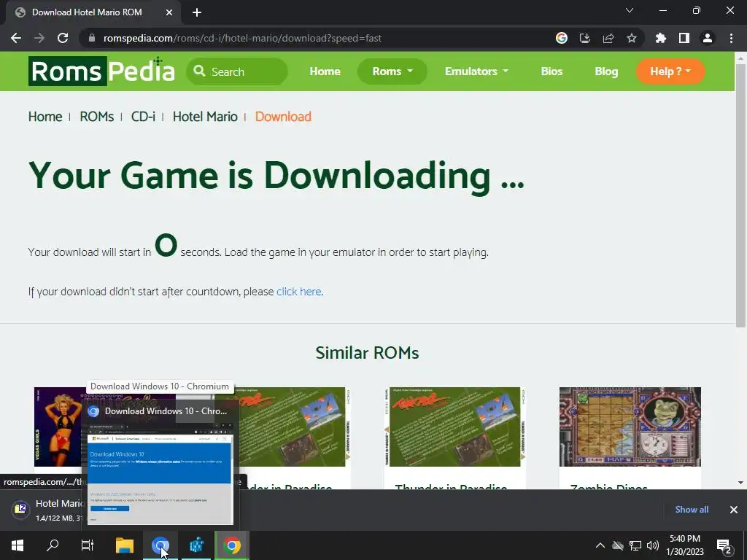Open the Chrome three-dot menu
Image resolution: width=747 pixels, height=560 pixels.
(731, 38)
